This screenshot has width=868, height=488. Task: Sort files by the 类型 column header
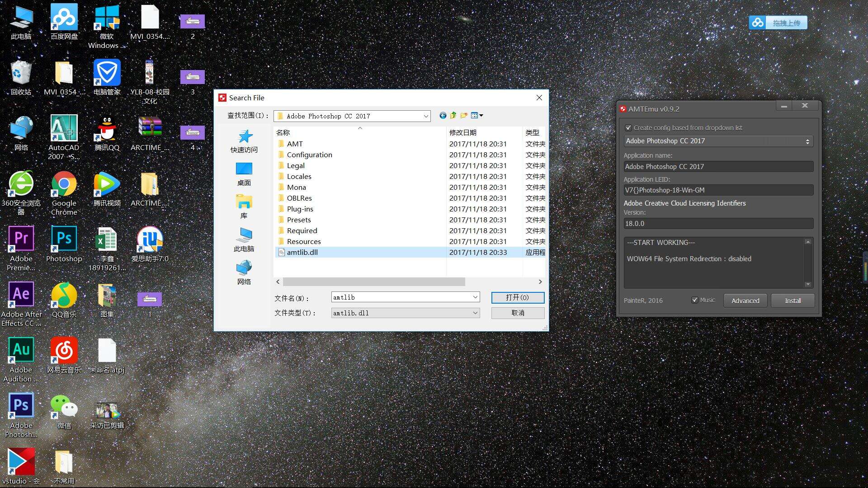coord(534,132)
